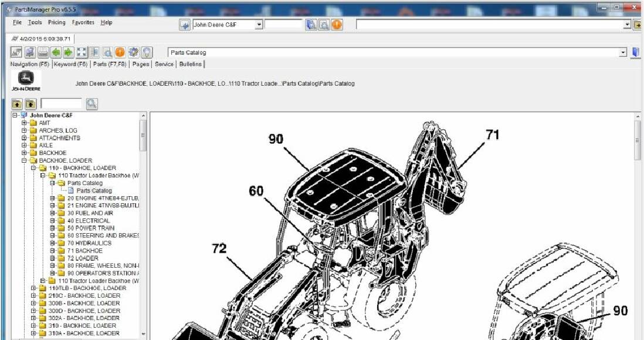Image resolution: width=644 pixels, height=340 pixels.
Task: Switch to the Navigation (F5) tab
Action: click(x=29, y=64)
